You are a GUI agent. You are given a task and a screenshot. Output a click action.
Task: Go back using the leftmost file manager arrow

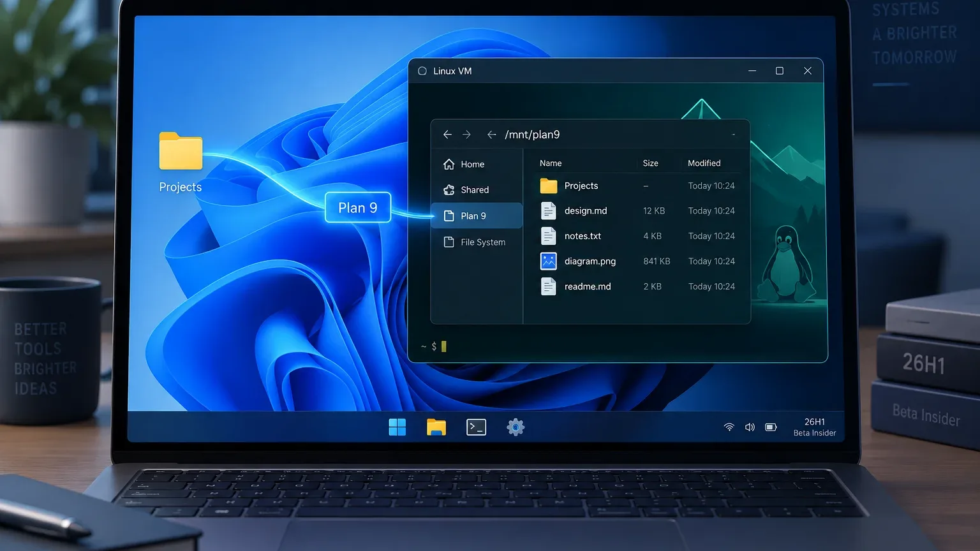(x=447, y=135)
